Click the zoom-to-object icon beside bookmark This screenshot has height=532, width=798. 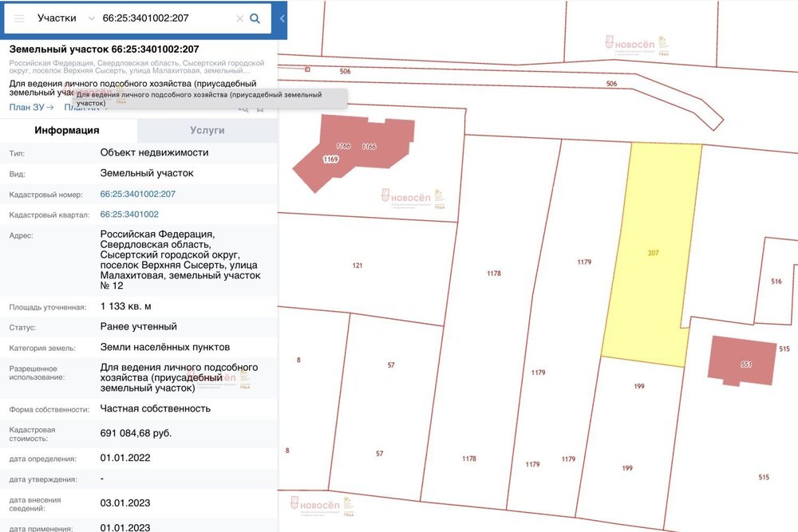(243, 108)
